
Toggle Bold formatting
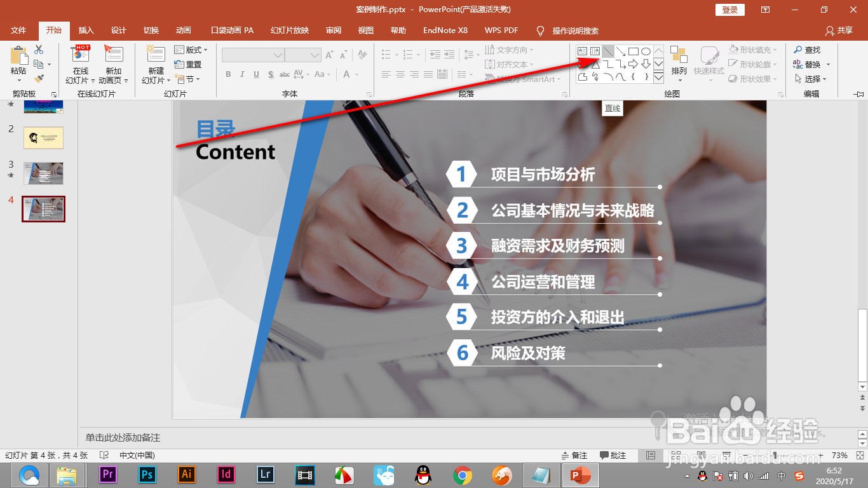pyautogui.click(x=228, y=74)
